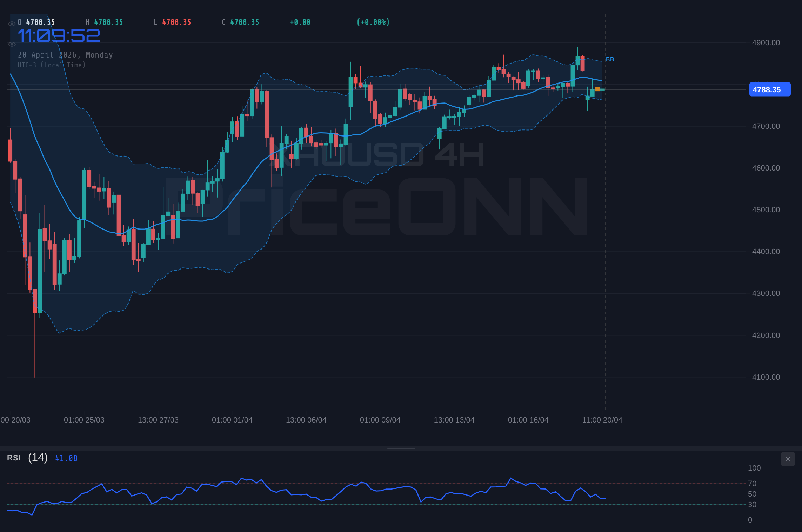Click the 01:00 16/04 time axis label
The width and height of the screenshot is (802, 532).
tap(528, 420)
